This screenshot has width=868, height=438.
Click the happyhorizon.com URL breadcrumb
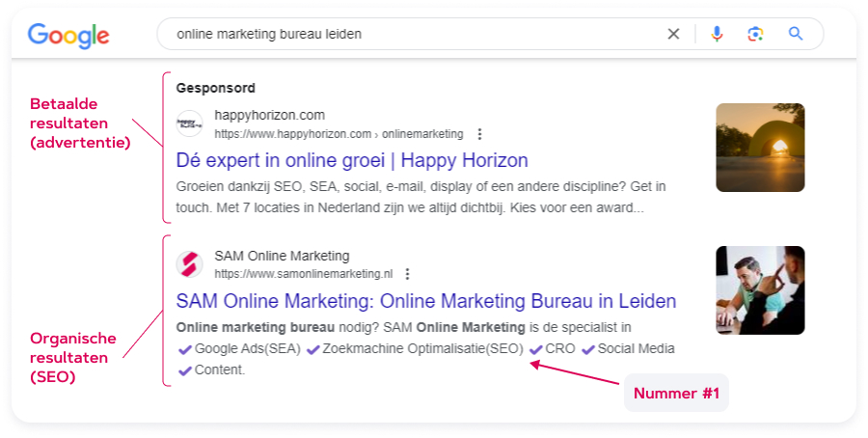click(338, 134)
